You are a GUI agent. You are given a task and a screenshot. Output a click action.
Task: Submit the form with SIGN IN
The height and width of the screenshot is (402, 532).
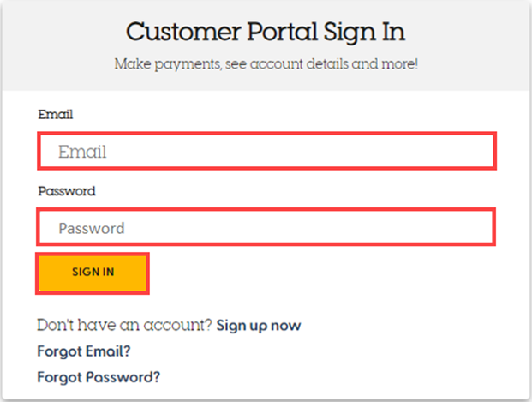pyautogui.click(x=93, y=273)
